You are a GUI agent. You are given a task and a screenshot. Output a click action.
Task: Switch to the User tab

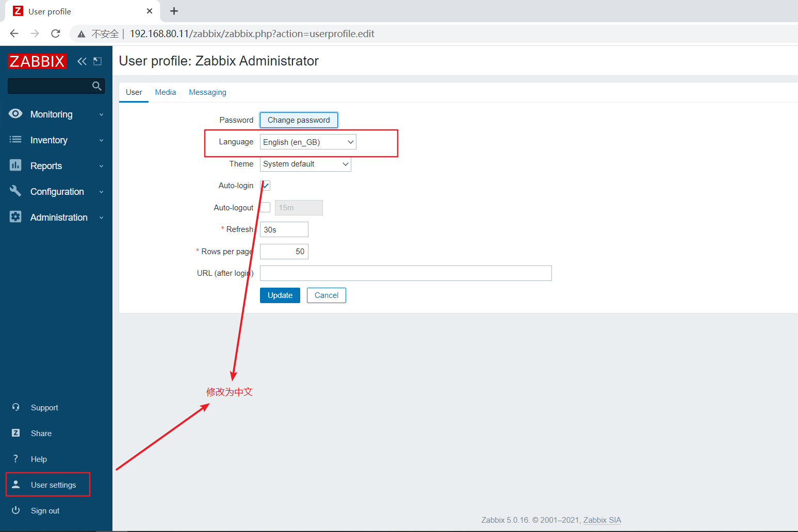click(x=134, y=92)
